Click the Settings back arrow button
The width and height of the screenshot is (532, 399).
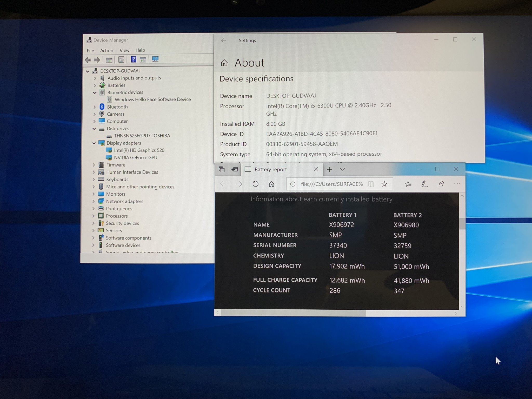pos(223,41)
